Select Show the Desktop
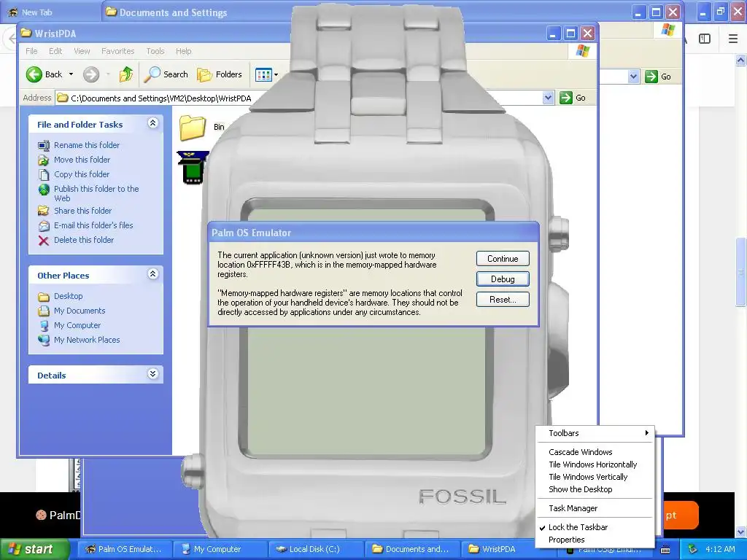 (595, 489)
